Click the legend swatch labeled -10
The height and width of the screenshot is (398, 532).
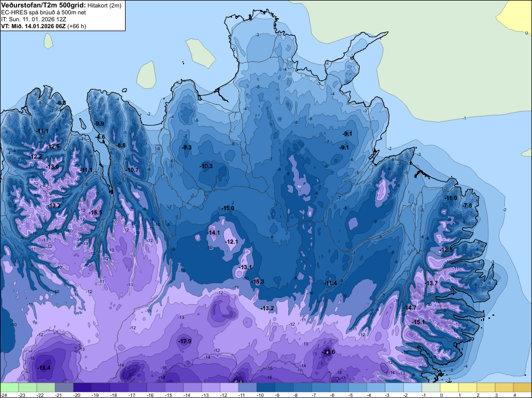tap(265, 387)
